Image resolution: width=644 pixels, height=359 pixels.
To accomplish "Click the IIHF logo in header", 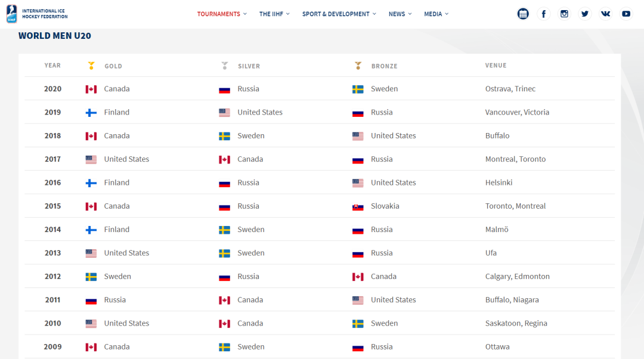I will pyautogui.click(x=37, y=14).
